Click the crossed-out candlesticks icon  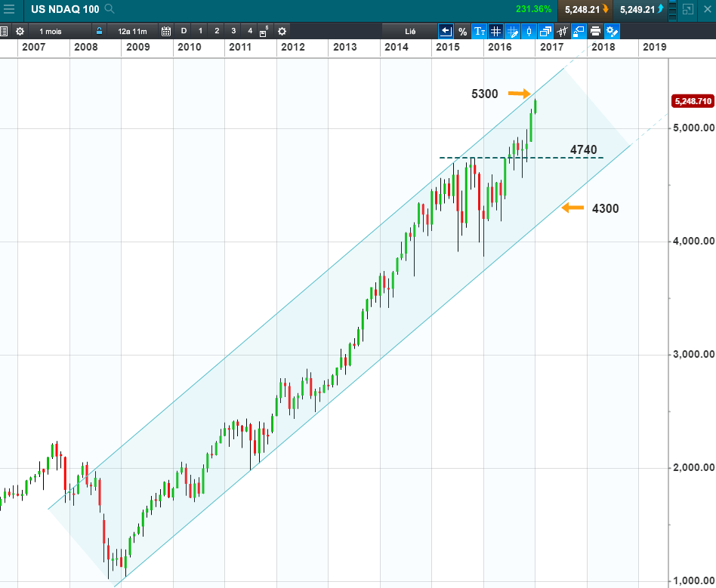[562, 32]
